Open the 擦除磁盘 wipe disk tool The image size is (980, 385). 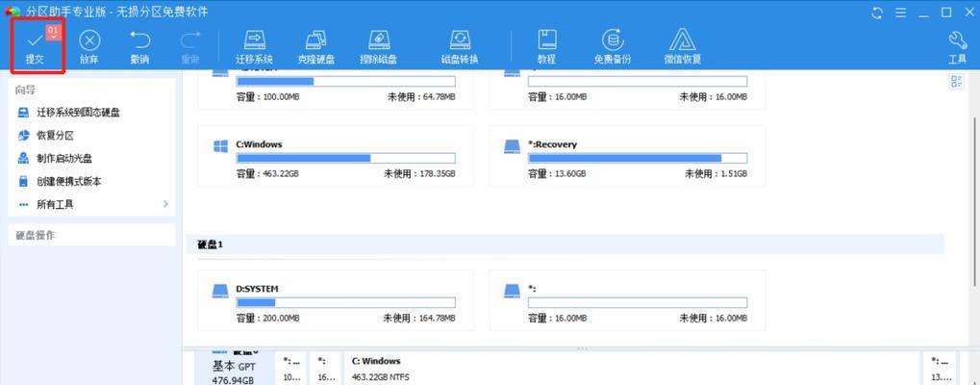coord(379,47)
